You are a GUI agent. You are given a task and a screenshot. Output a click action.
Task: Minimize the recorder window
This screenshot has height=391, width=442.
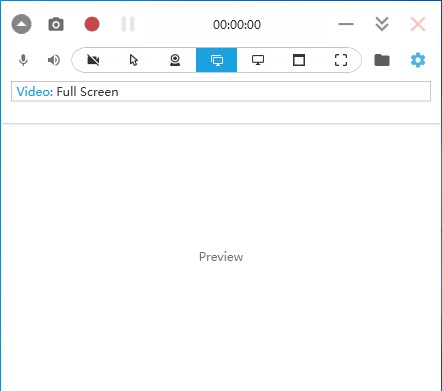pyautogui.click(x=346, y=24)
